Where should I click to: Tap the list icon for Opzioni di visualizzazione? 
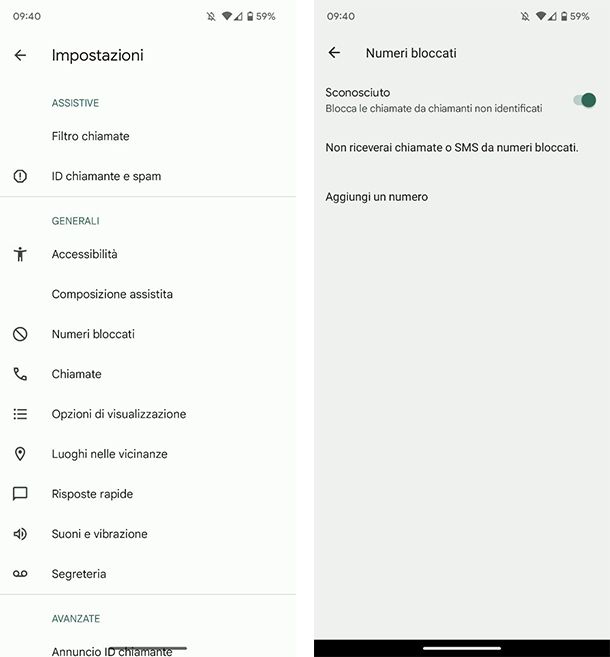[x=20, y=414]
